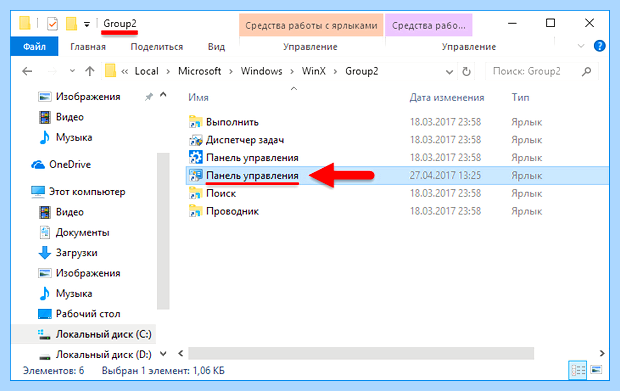
Task: Click date 27.04.2017 13:25 cell
Action: (x=445, y=176)
